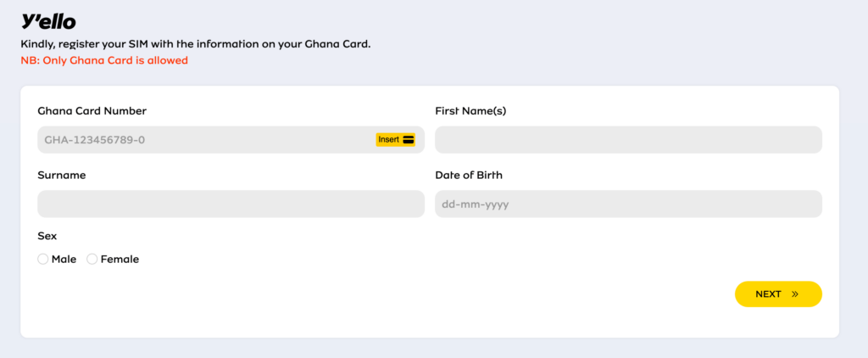Click into the First Name(s) text field
868x358 pixels.
628,140
